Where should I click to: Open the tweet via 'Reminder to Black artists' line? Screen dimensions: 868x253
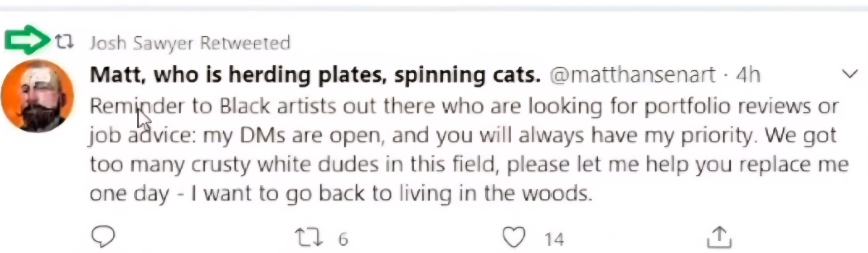464,107
